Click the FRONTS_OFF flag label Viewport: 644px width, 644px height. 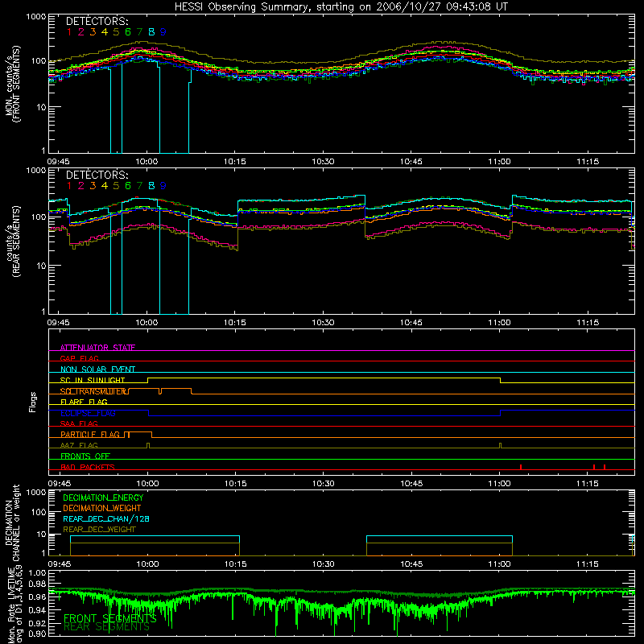(85, 456)
